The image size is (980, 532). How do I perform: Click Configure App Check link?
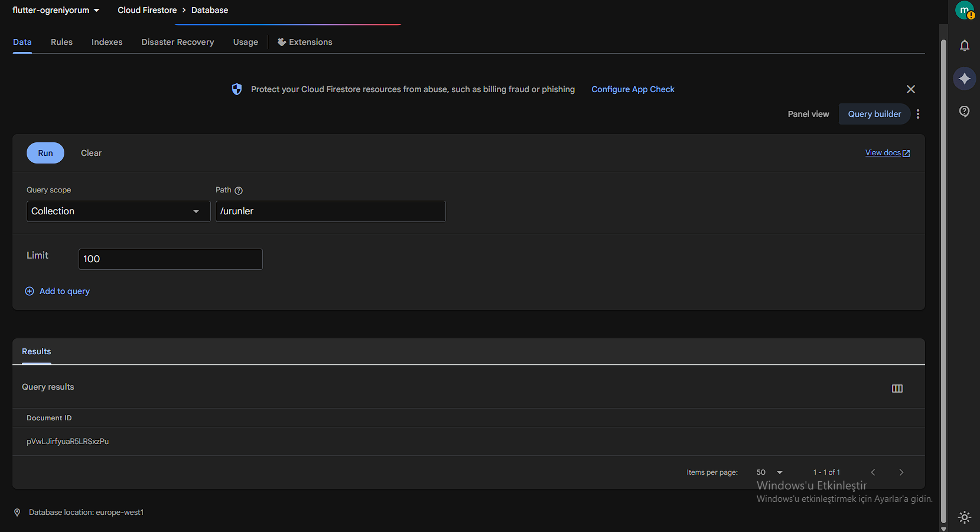tap(633, 89)
